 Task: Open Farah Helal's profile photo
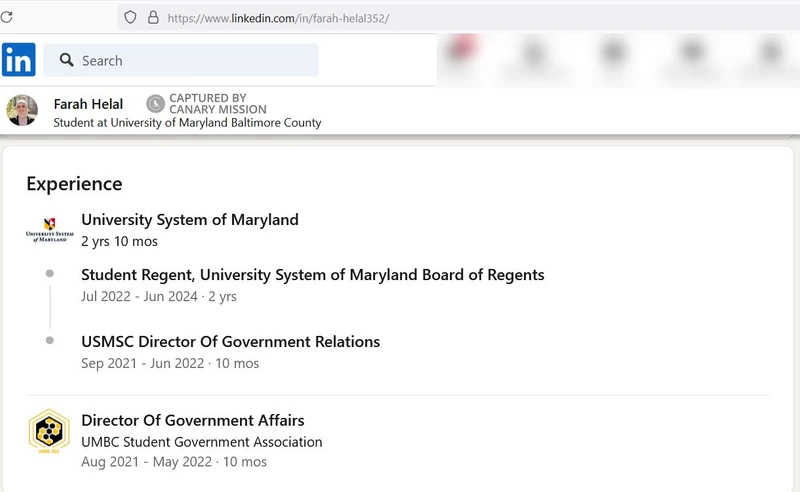22,110
